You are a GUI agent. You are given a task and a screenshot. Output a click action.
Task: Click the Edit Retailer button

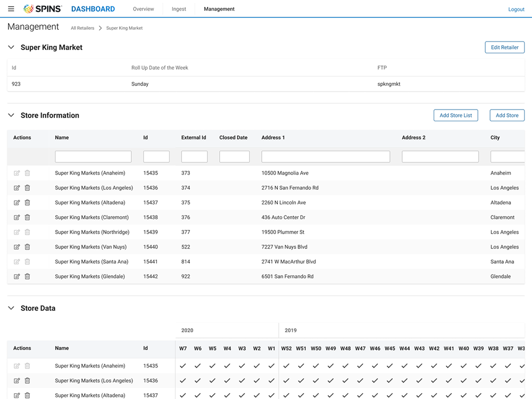[504, 47]
